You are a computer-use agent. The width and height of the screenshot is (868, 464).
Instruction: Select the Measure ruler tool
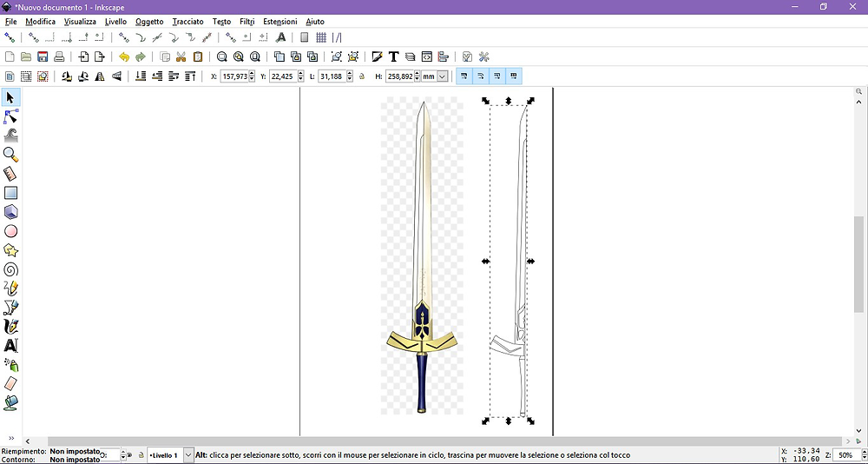pyautogui.click(x=10, y=174)
